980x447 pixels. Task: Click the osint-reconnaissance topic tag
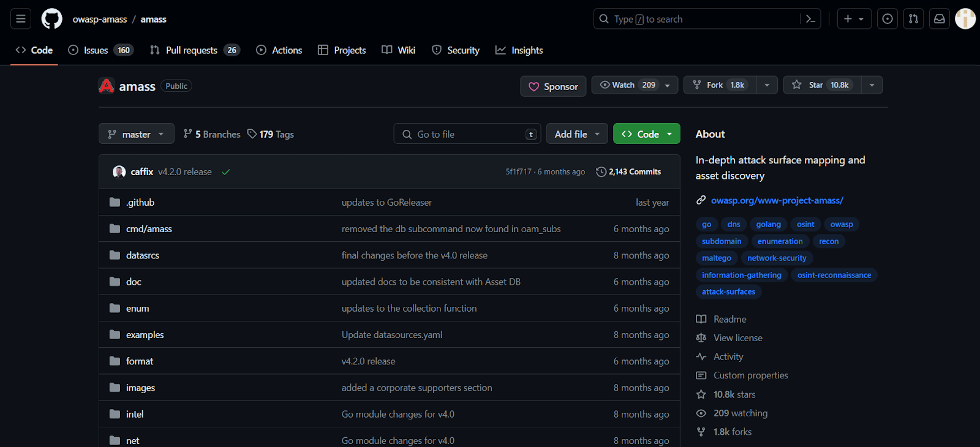click(x=834, y=276)
